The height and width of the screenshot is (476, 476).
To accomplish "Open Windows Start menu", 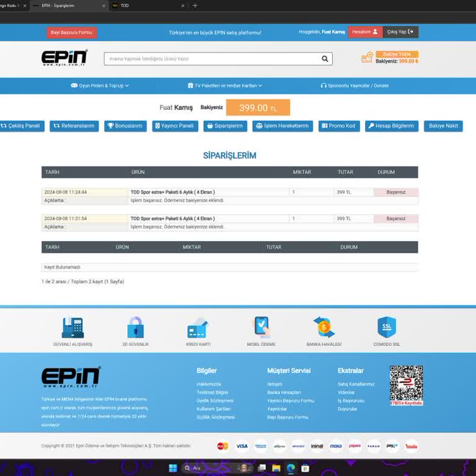I will [x=173, y=468].
